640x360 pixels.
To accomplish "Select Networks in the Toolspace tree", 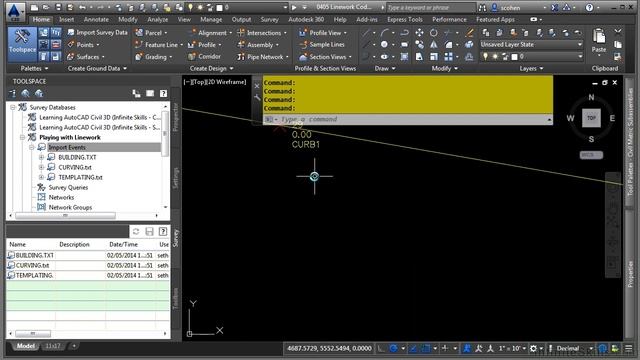I will tap(61, 197).
